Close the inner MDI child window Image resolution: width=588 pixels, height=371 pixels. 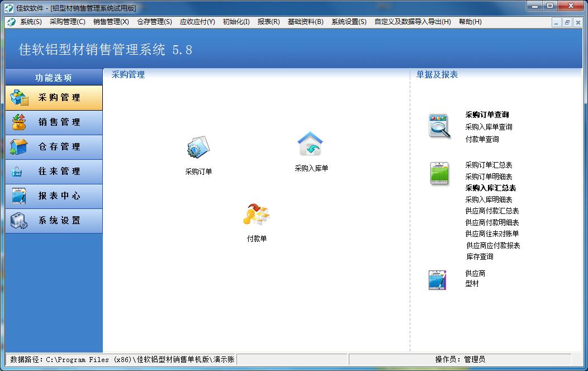click(578, 23)
